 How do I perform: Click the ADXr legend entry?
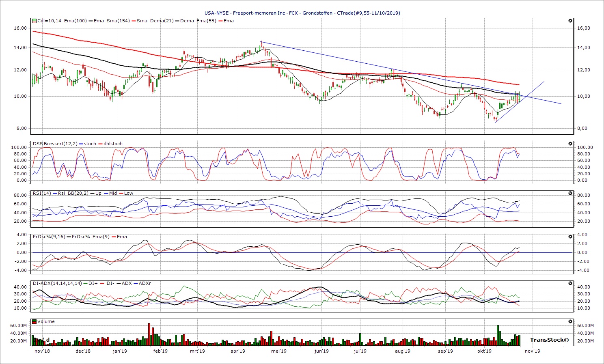[142, 283]
